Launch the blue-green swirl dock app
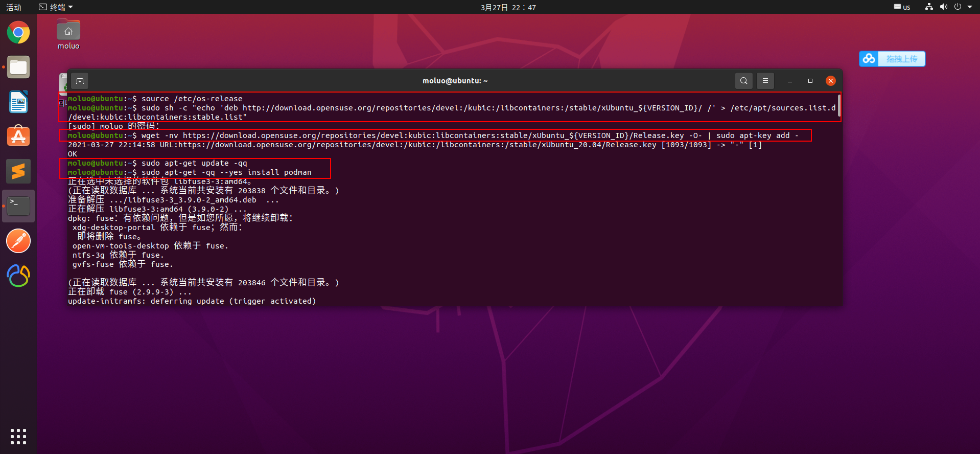Image resolution: width=980 pixels, height=454 pixels. (x=18, y=276)
